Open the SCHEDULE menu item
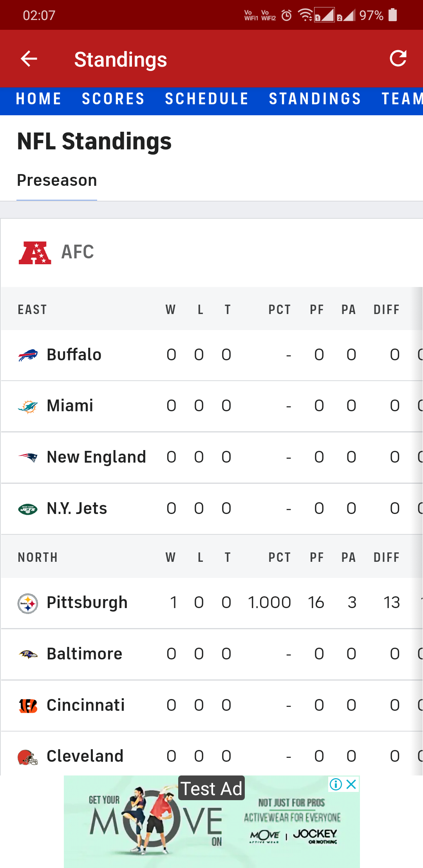The image size is (423, 868). click(207, 99)
